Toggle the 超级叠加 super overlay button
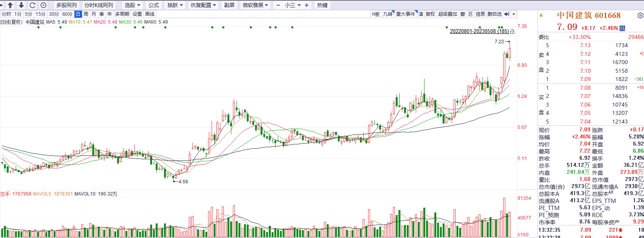 pos(448,14)
